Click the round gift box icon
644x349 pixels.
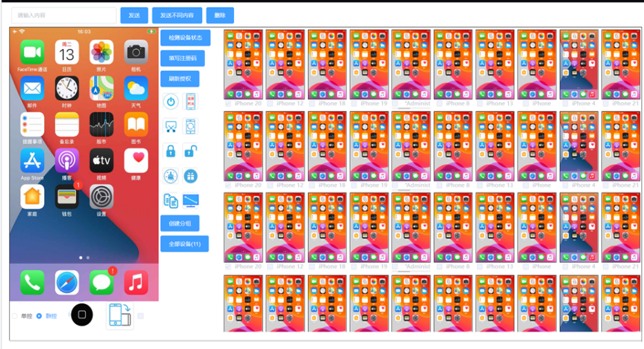[x=191, y=176]
